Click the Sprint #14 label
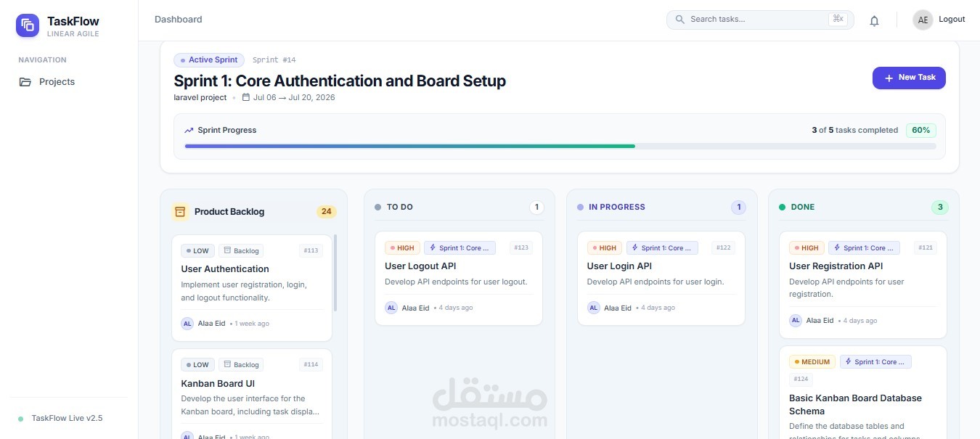Image resolution: width=980 pixels, height=439 pixels. click(274, 60)
